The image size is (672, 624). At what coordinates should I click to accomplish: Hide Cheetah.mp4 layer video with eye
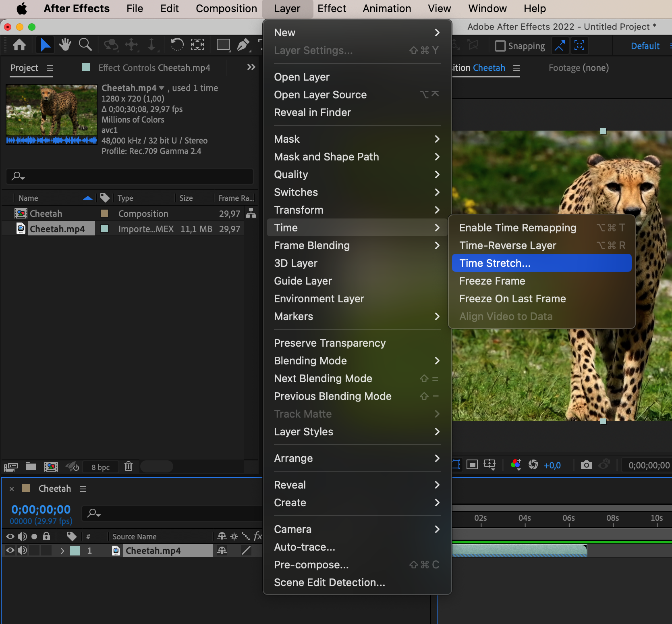(x=10, y=551)
